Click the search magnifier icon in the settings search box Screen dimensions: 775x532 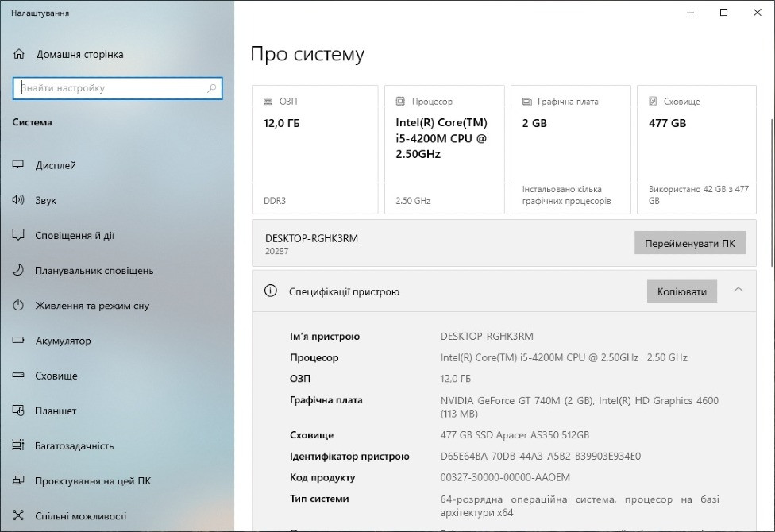point(211,88)
